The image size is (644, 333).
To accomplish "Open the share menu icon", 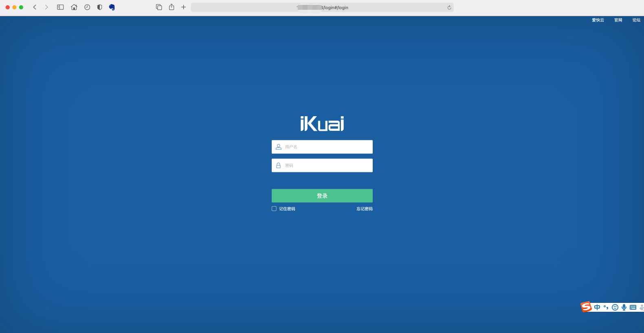I will tap(171, 7).
